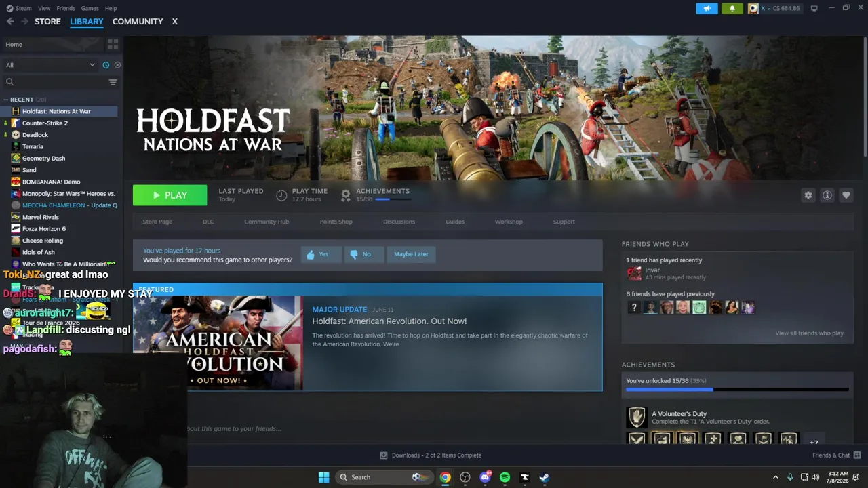
Task: Open Discord from the taskbar
Action: (485, 477)
